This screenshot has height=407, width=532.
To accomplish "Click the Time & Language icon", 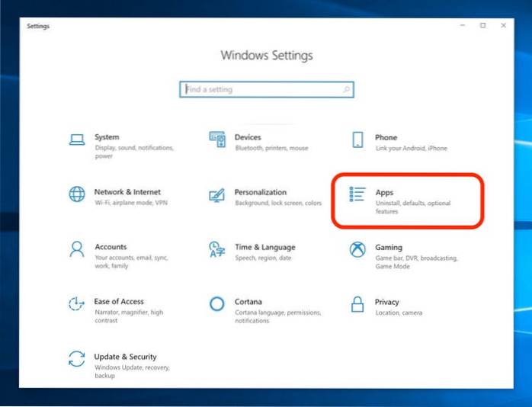I will point(217,249).
